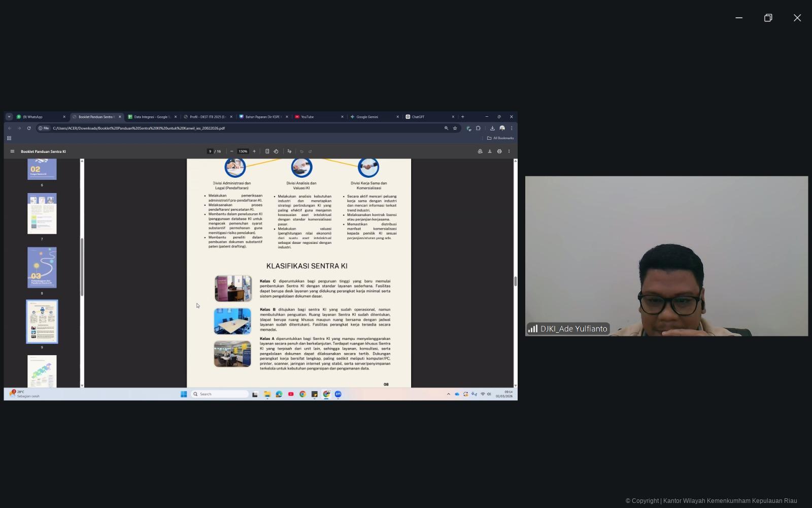Switch to the WhatsApp tab
This screenshot has width=812, height=508.
pos(36,117)
